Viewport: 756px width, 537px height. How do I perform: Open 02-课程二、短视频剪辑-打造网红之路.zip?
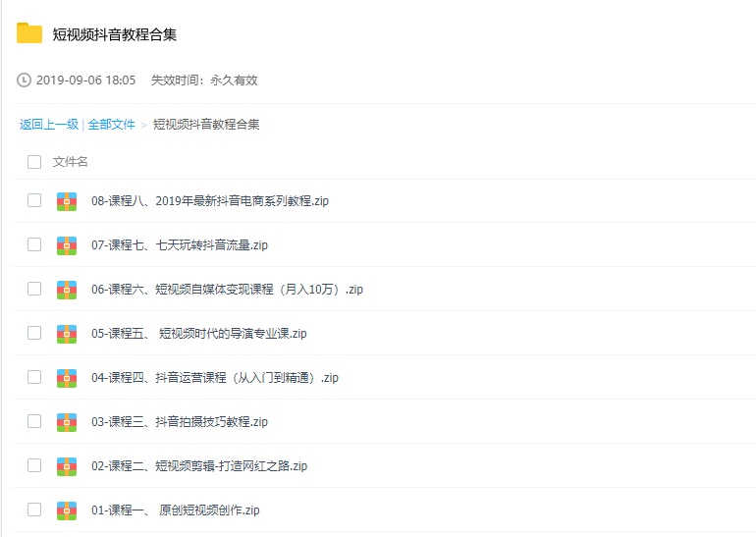point(199,466)
